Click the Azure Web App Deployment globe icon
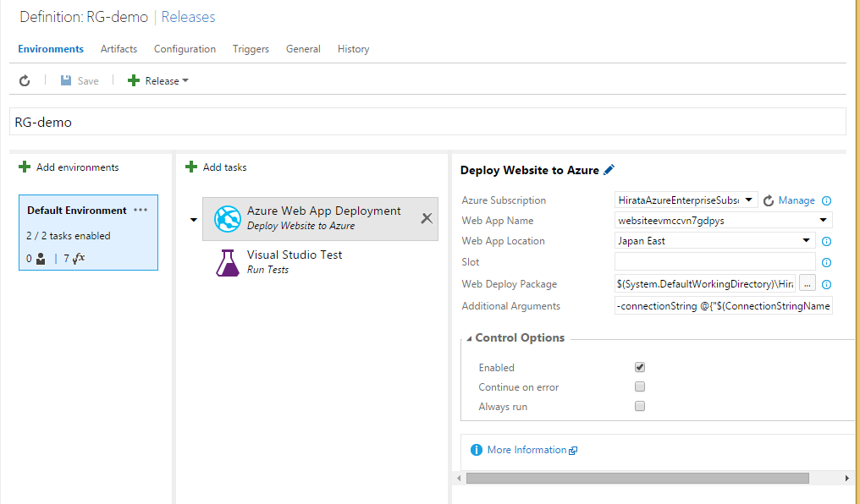This screenshot has width=860, height=504. pos(227,218)
